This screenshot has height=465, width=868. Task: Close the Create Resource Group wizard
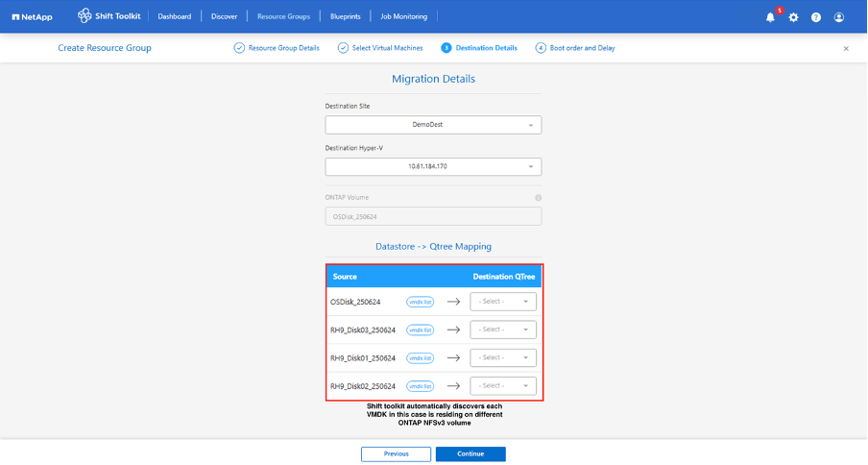[x=846, y=48]
